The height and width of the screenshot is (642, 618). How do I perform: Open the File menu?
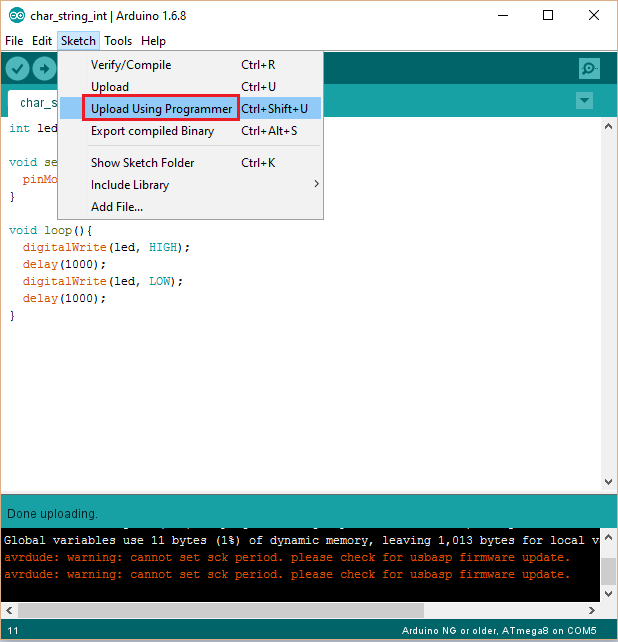(x=14, y=41)
